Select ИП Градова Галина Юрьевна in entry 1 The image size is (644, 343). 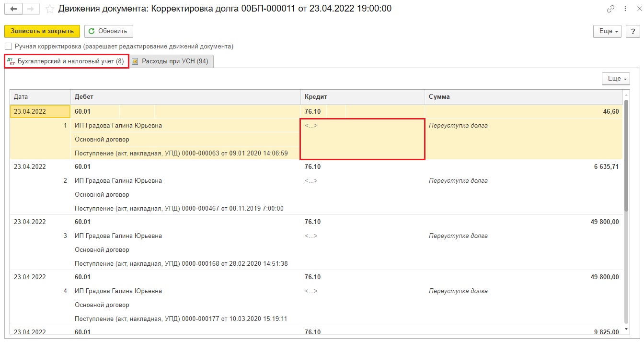119,126
